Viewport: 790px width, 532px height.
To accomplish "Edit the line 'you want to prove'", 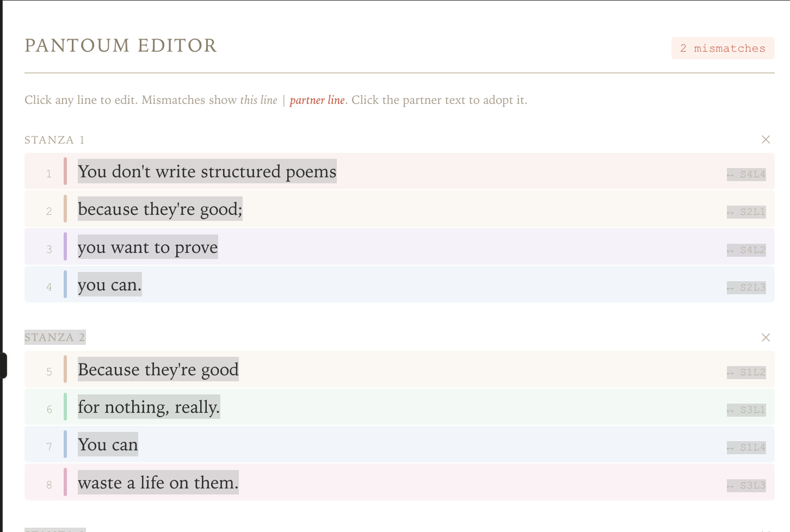I will (x=147, y=247).
